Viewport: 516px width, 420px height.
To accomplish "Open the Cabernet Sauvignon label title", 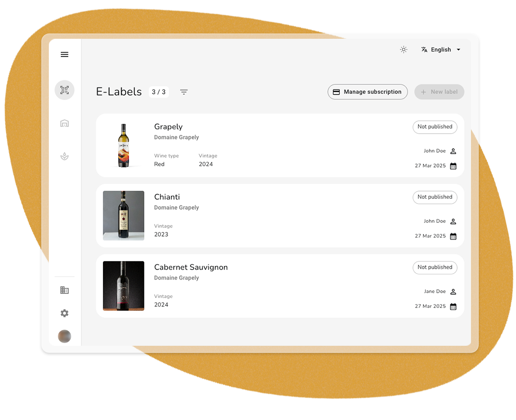I will (x=191, y=267).
